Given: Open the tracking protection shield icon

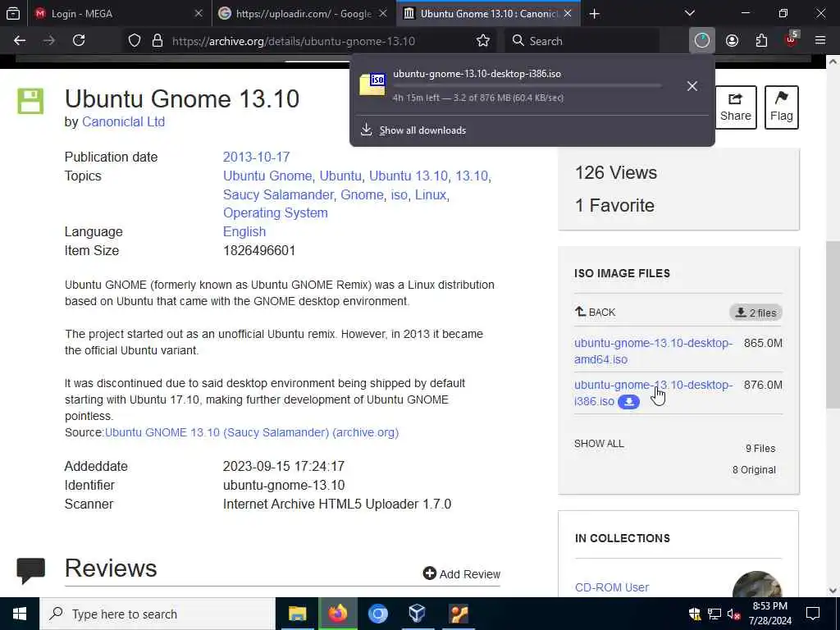Looking at the screenshot, I should click(135, 41).
